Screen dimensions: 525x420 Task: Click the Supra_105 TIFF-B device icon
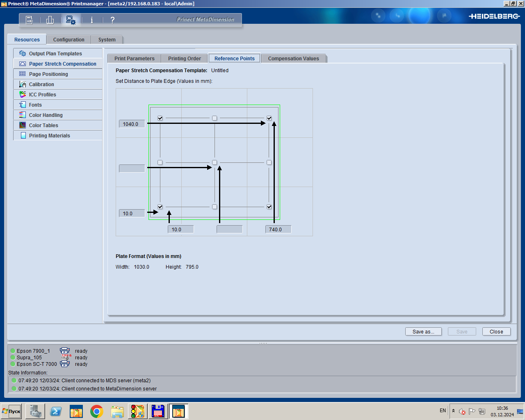coord(66,357)
